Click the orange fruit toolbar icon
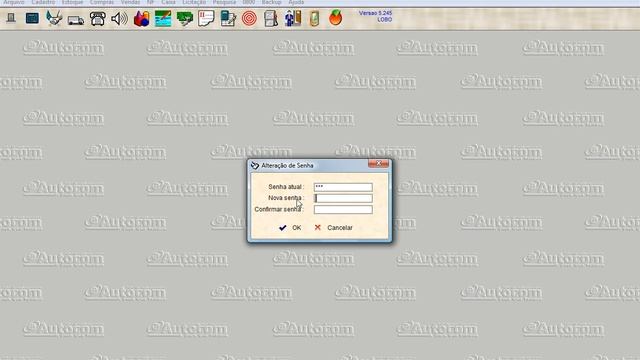 pyautogui.click(x=336, y=18)
